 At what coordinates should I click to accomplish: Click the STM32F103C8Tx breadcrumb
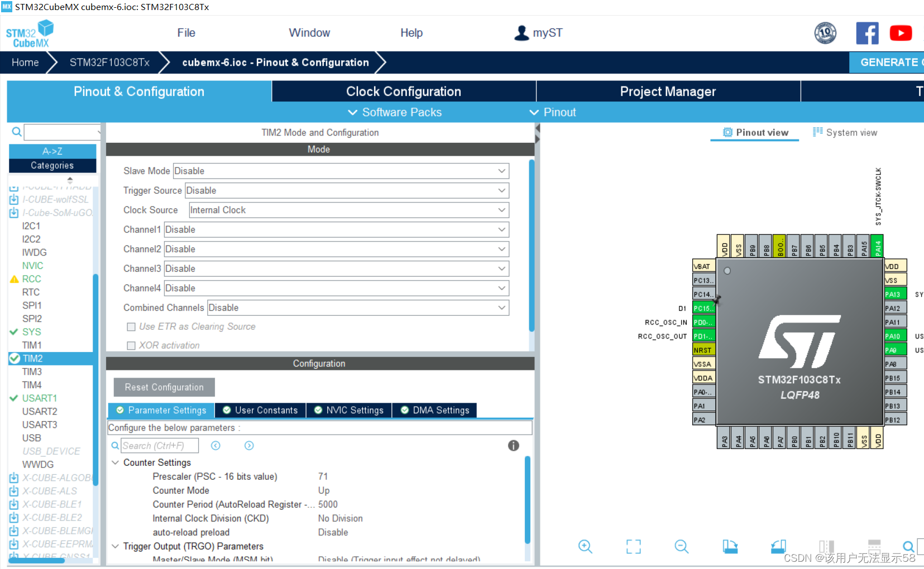click(x=109, y=62)
